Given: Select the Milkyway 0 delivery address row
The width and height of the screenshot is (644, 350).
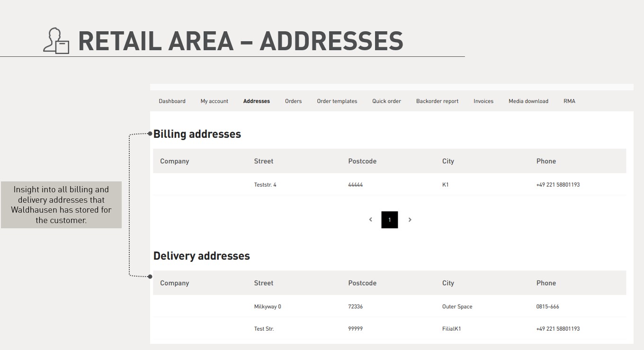Looking at the screenshot, I should tap(267, 306).
